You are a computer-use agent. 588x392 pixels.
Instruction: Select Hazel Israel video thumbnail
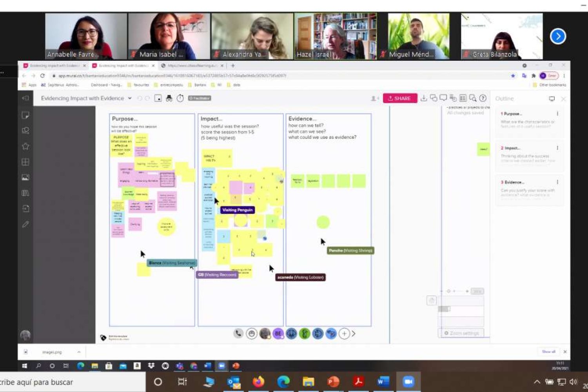coord(336,36)
